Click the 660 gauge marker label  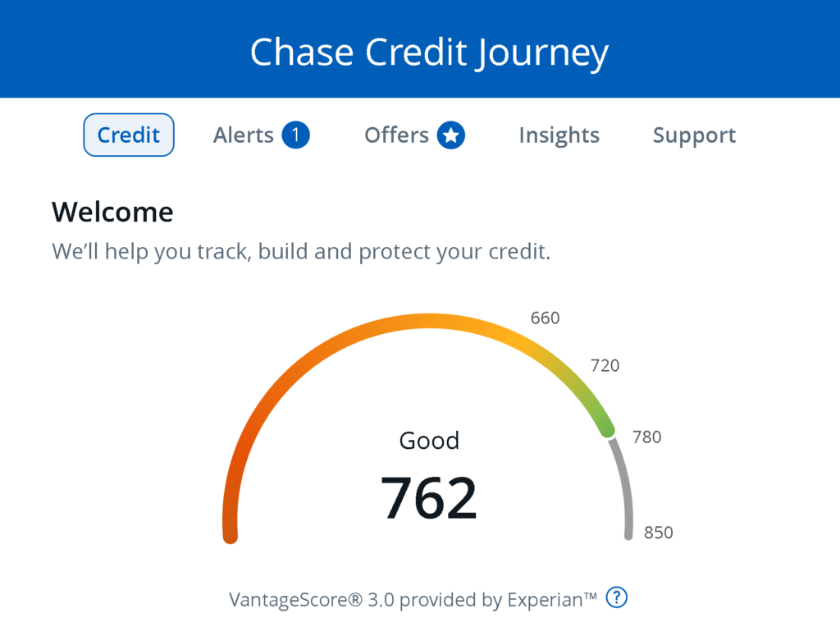pos(545,318)
